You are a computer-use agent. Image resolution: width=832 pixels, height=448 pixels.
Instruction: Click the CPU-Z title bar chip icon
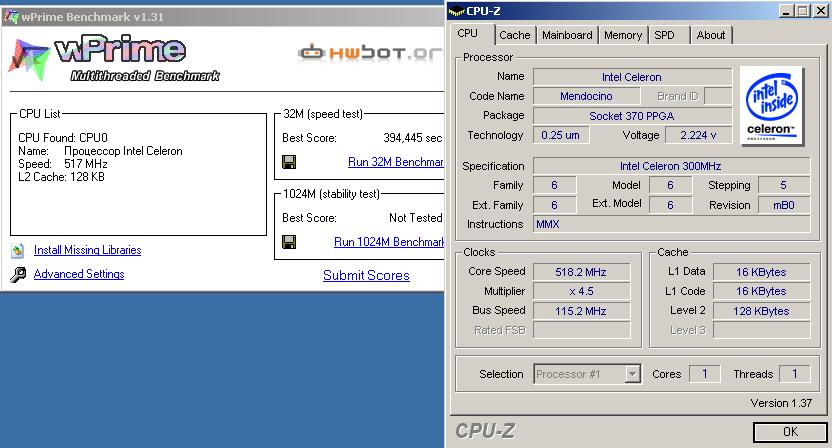click(x=456, y=11)
